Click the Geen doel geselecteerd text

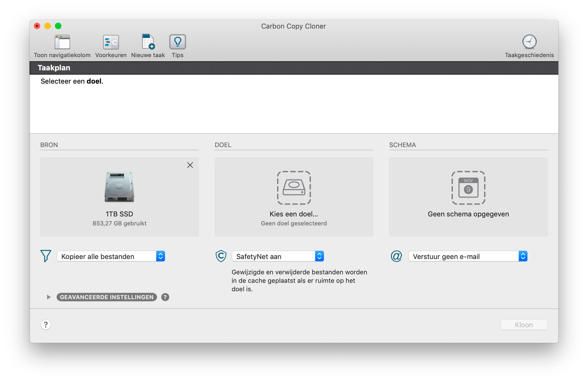294,223
